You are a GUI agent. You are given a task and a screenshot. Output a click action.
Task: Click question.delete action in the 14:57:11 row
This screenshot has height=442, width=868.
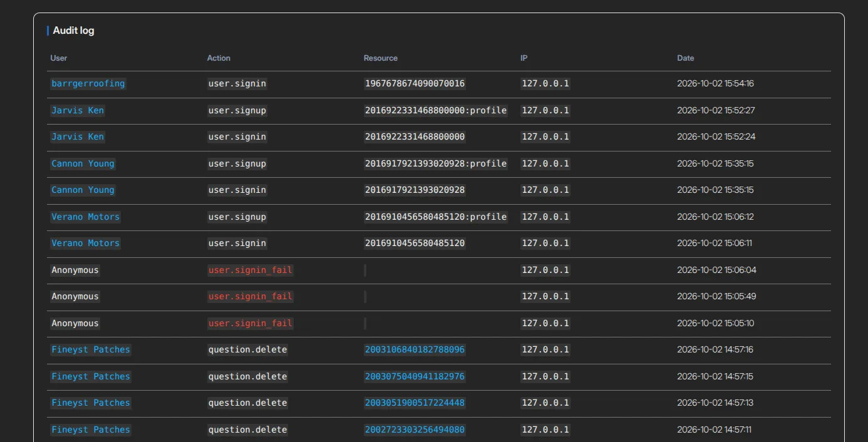pyautogui.click(x=248, y=429)
